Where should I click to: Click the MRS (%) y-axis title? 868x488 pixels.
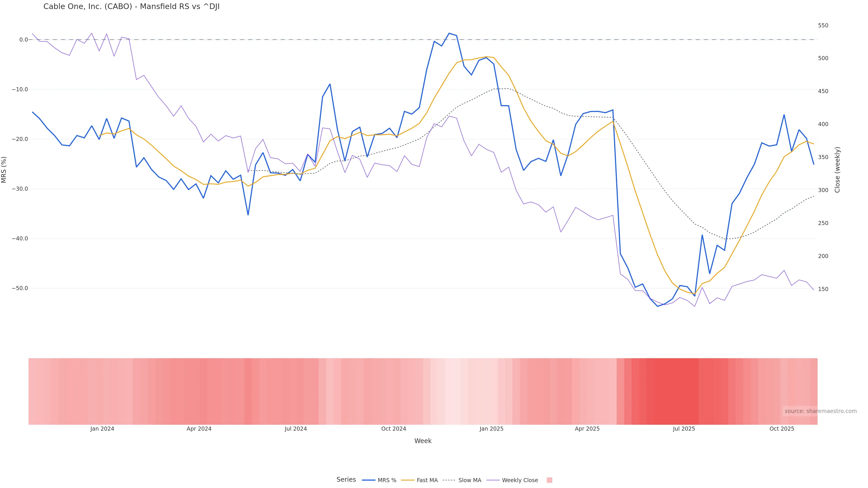(4, 170)
